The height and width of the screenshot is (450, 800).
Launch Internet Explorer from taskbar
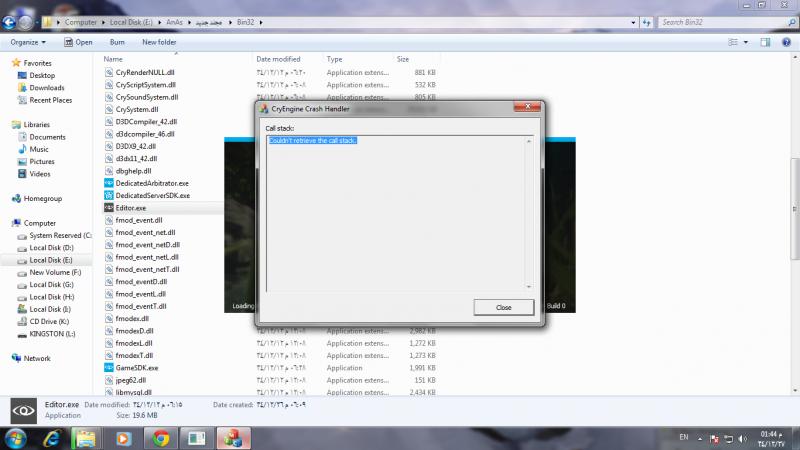tap(52, 438)
